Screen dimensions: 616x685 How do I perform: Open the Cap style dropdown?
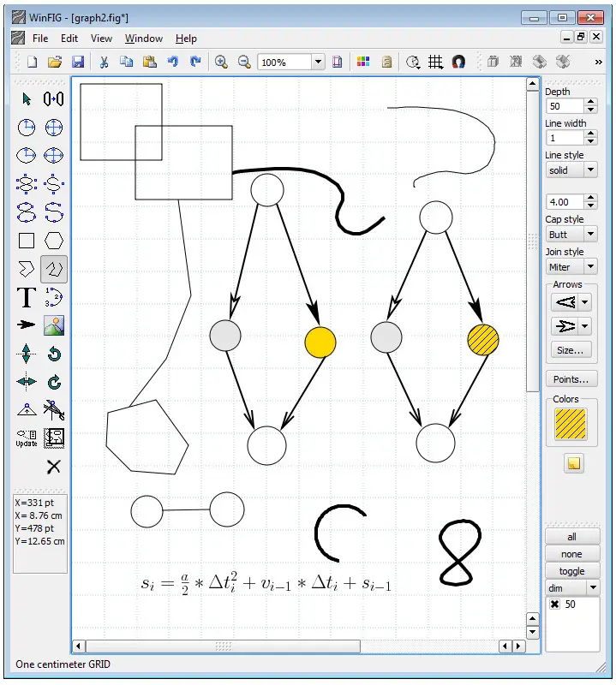click(x=590, y=234)
